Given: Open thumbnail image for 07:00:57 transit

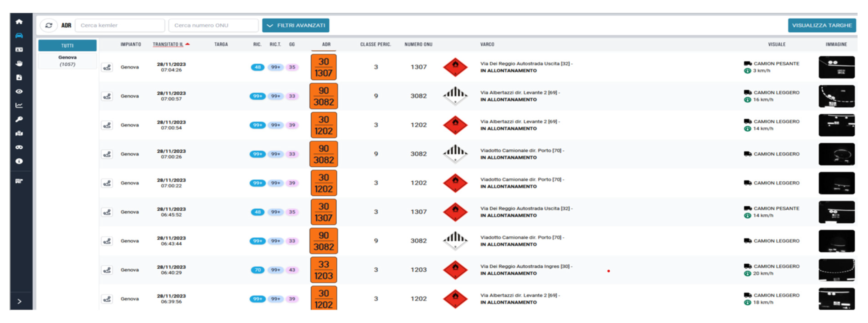Looking at the screenshot, I should tap(836, 96).
